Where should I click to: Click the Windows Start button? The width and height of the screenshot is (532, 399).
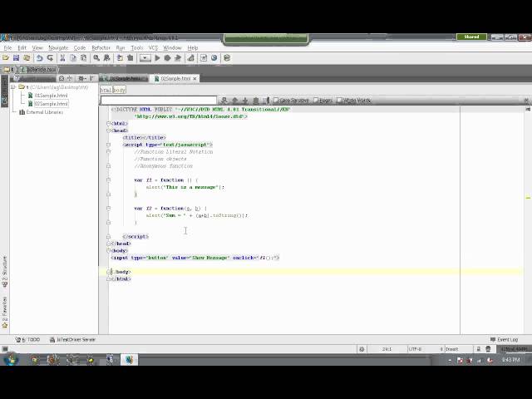tap(10, 359)
